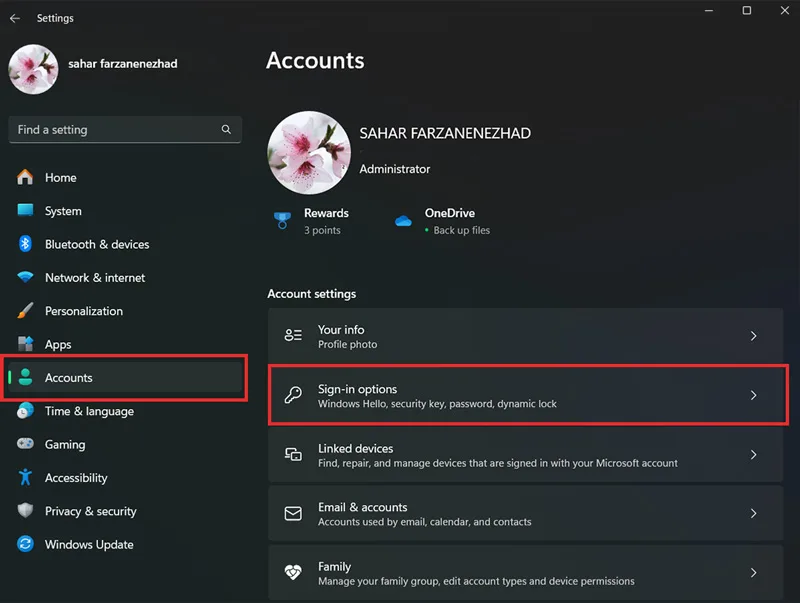Viewport: 800px width, 603px height.
Task: Open OneDrive Back up files
Action: point(442,221)
